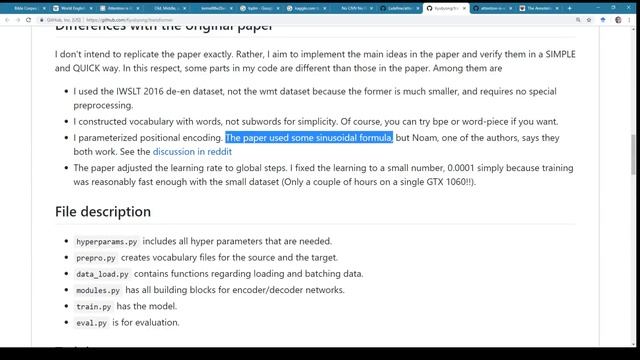Image resolution: width=640 pixels, height=360 pixels.
Task: Open a new tab with the plus button
Action: (x=569, y=8)
